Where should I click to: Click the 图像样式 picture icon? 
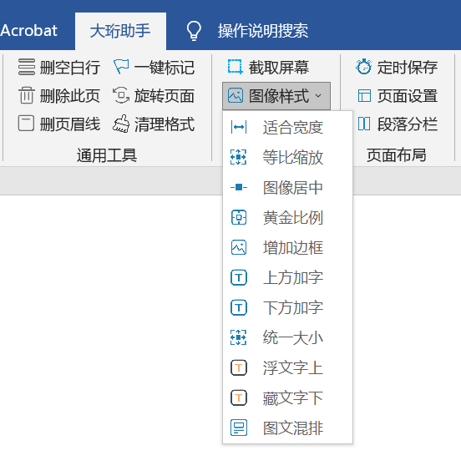(x=236, y=96)
